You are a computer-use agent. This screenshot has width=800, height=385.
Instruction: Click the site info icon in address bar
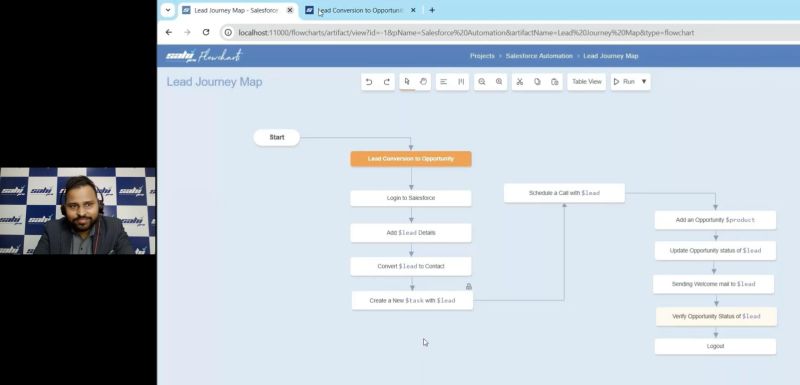point(229,33)
